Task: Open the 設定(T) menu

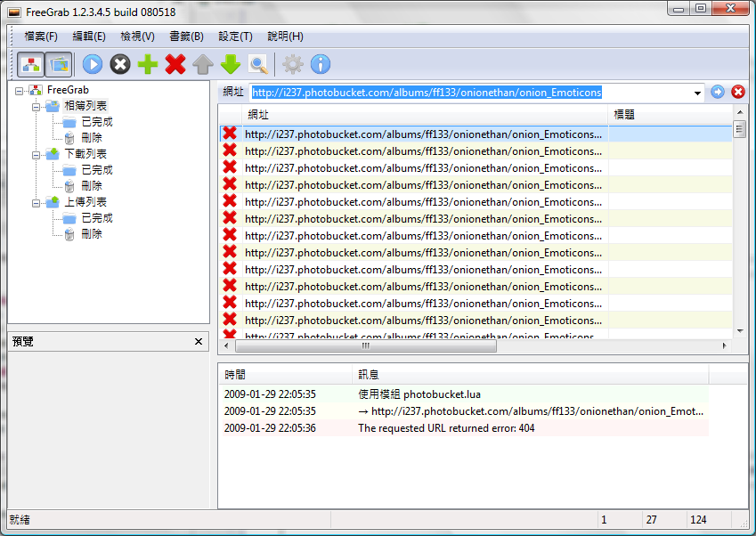Action: [235, 37]
